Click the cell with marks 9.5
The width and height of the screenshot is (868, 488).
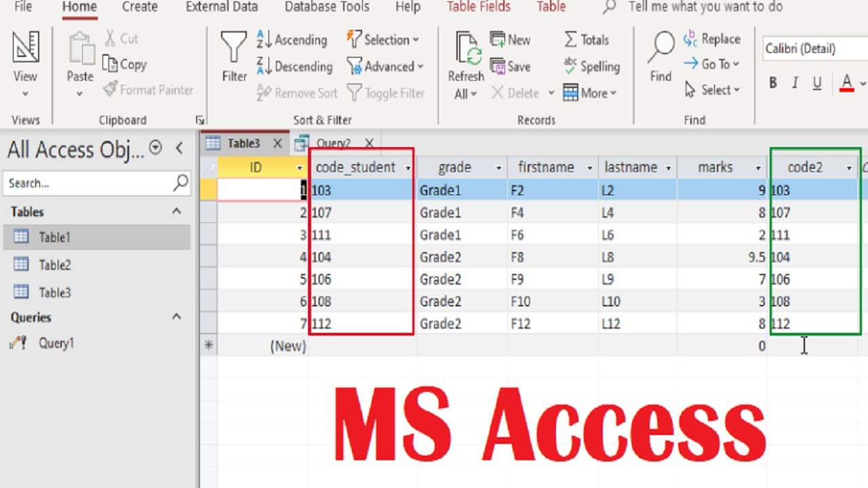coord(722,257)
